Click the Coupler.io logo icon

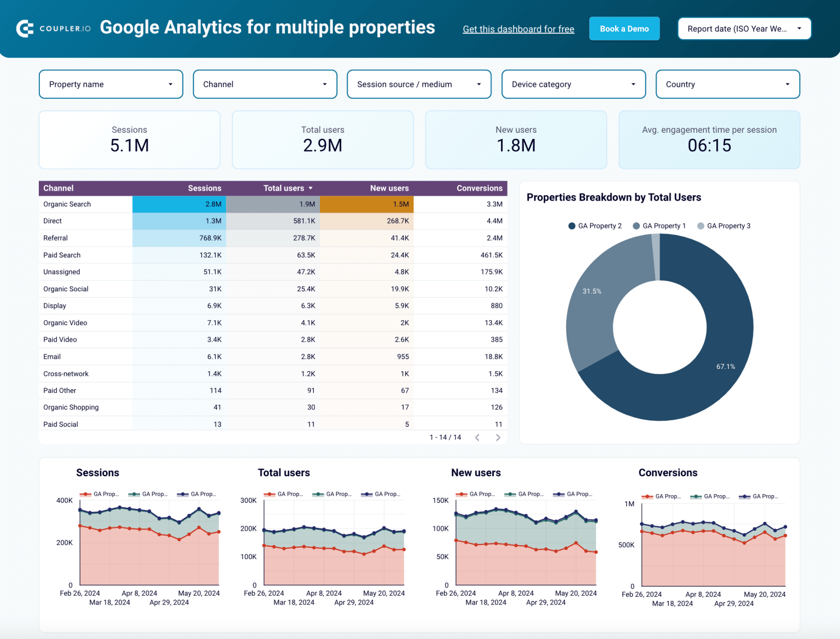coord(24,28)
